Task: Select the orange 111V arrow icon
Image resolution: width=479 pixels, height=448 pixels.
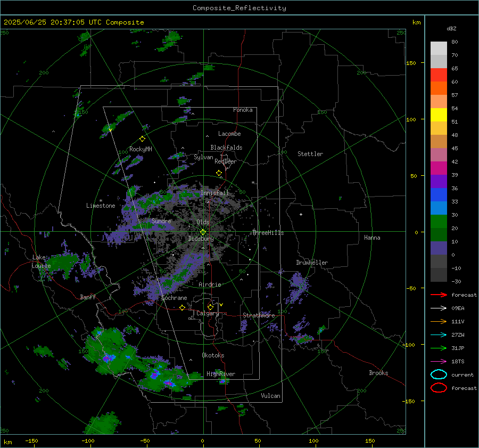Action: (439, 321)
